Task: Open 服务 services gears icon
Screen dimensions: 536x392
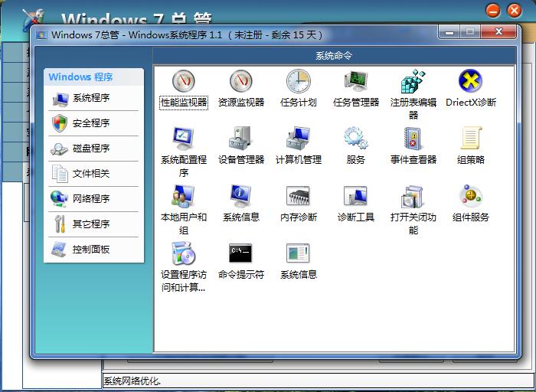Action: (356, 146)
